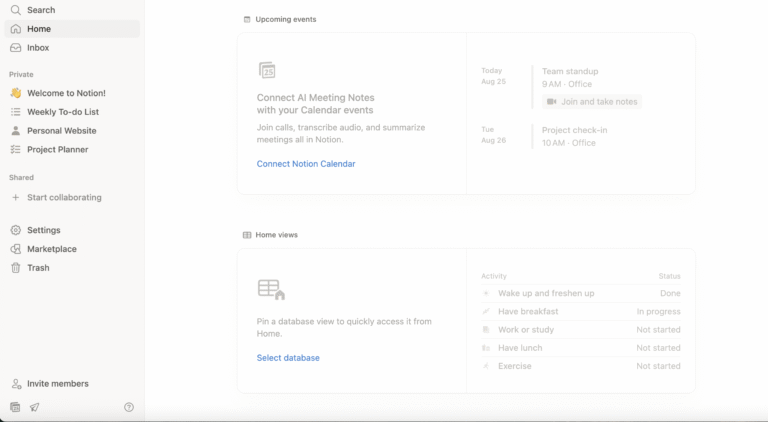Open Marketplace
This screenshot has width=768, height=422.
click(72, 249)
